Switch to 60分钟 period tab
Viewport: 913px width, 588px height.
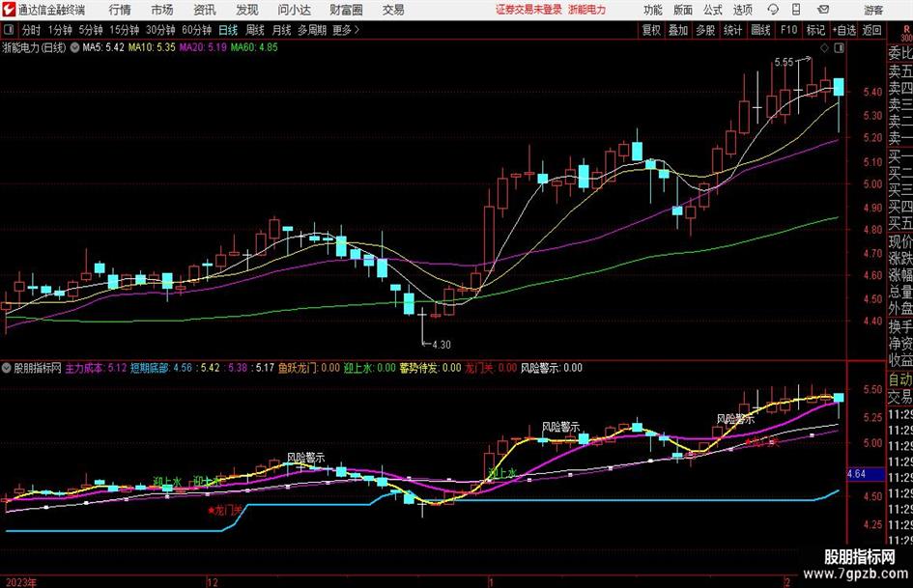(196, 30)
